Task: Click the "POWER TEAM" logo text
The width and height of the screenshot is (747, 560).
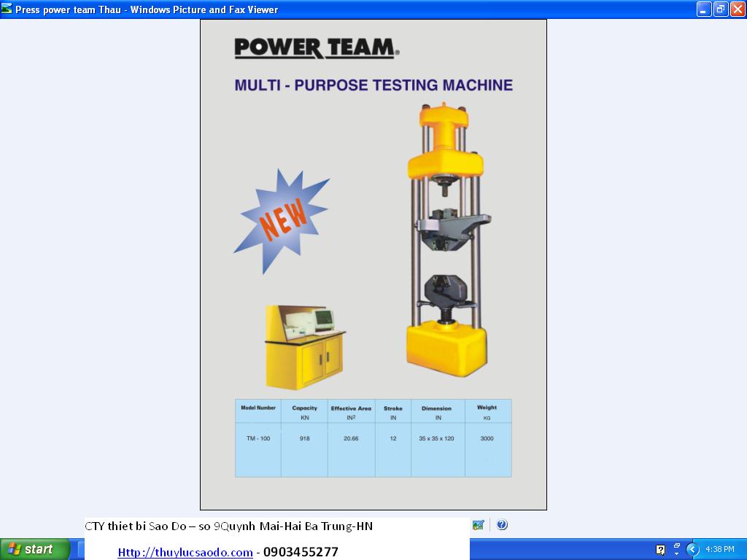Action: (x=317, y=48)
